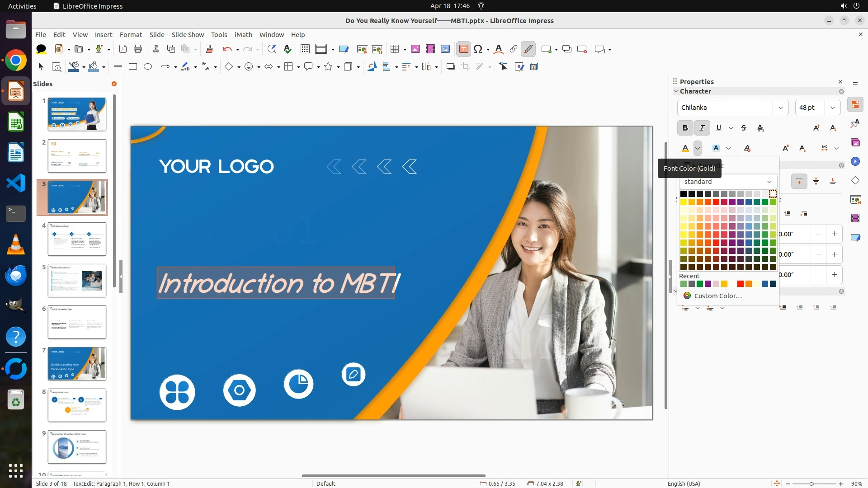
Task: Click the Insert Text Box toolbar icon
Action: pyautogui.click(x=463, y=49)
